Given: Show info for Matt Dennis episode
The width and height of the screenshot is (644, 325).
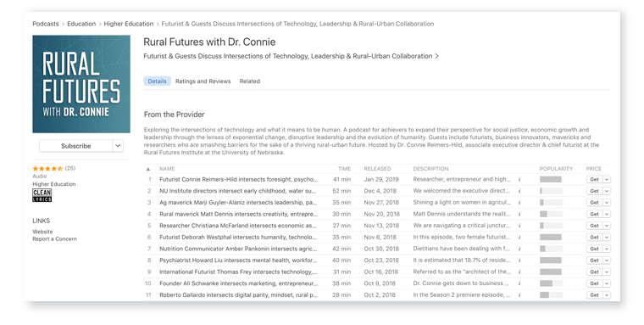Looking at the screenshot, I should [x=519, y=214].
